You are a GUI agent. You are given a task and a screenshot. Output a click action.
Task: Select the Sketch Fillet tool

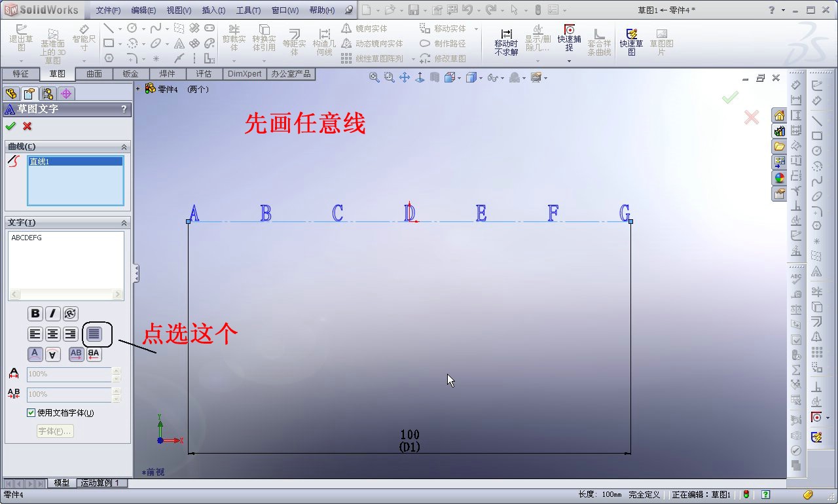click(132, 58)
